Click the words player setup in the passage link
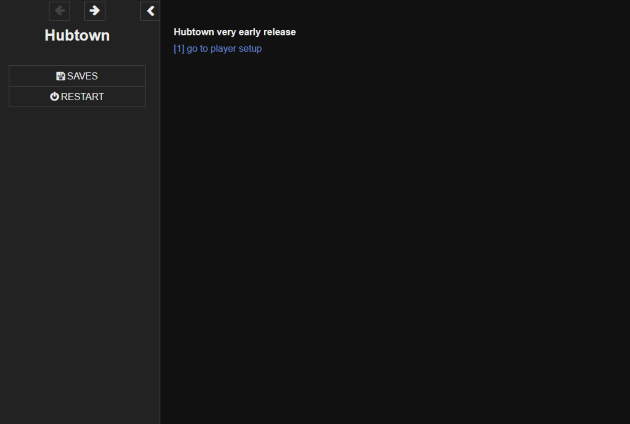Image resolution: width=630 pixels, height=424 pixels. (x=236, y=49)
